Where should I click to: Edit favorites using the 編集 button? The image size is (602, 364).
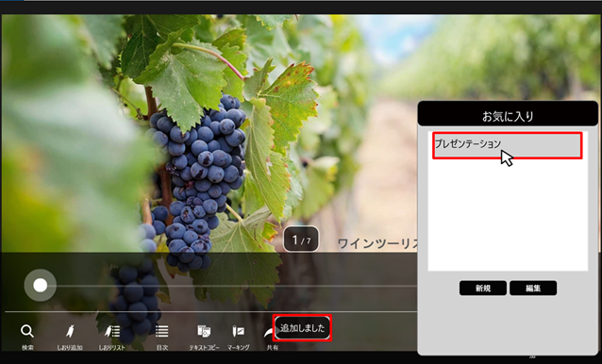[533, 288]
